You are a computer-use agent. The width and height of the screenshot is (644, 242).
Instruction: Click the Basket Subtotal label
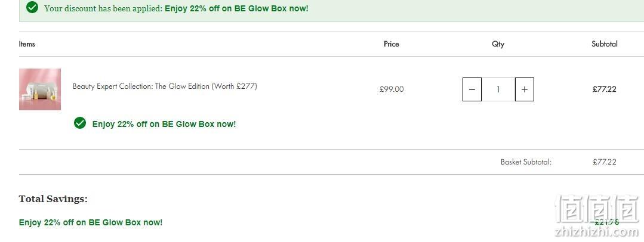526,162
